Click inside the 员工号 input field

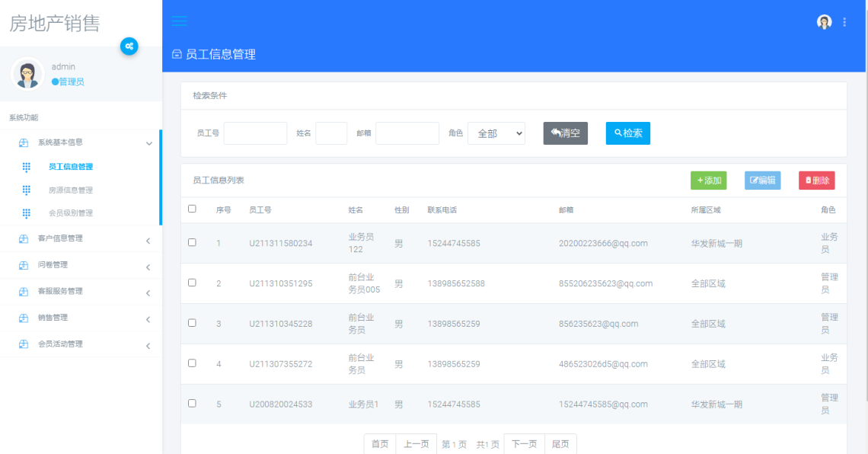click(255, 133)
